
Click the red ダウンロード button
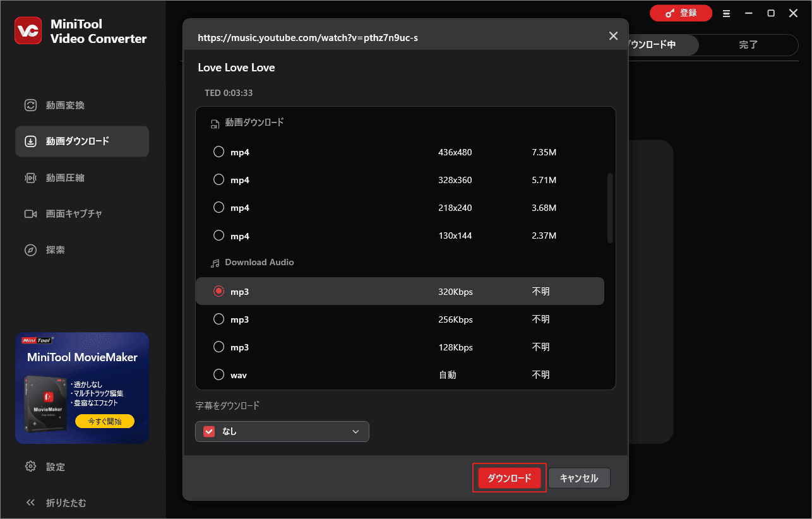click(510, 478)
